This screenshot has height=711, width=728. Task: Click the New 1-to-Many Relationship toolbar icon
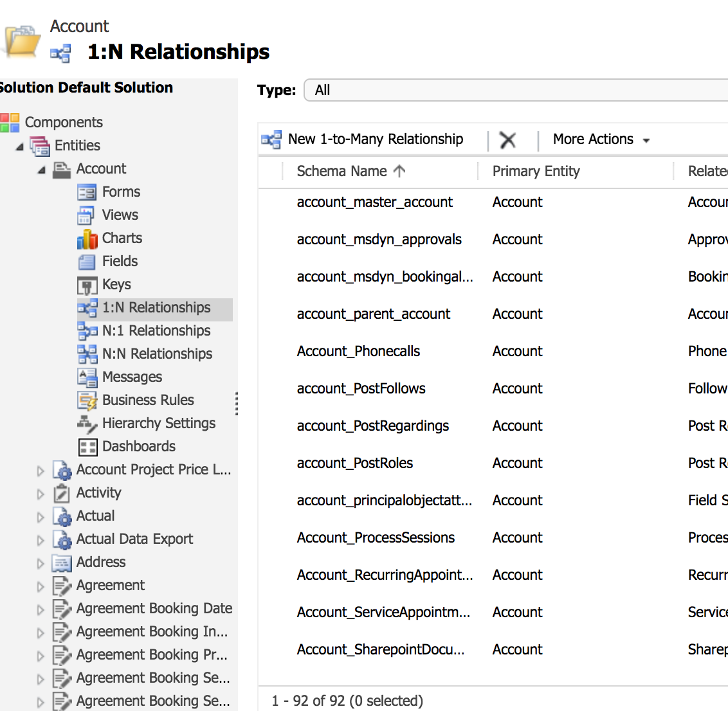coord(271,139)
